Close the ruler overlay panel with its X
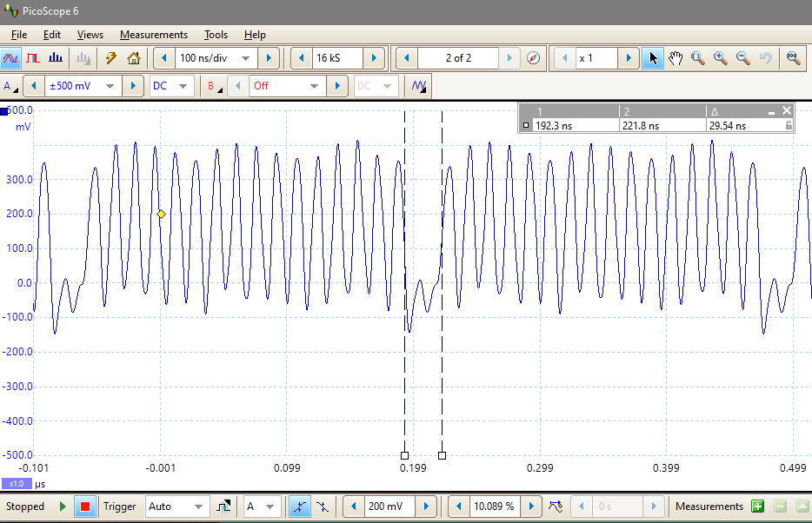Viewport: 812px width, 523px height. click(x=788, y=110)
